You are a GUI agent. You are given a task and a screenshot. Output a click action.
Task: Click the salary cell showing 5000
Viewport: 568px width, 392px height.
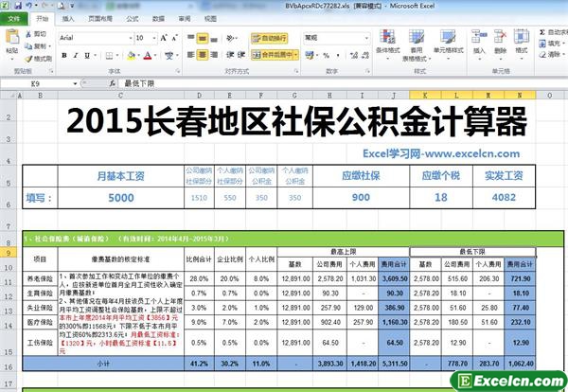[121, 198]
